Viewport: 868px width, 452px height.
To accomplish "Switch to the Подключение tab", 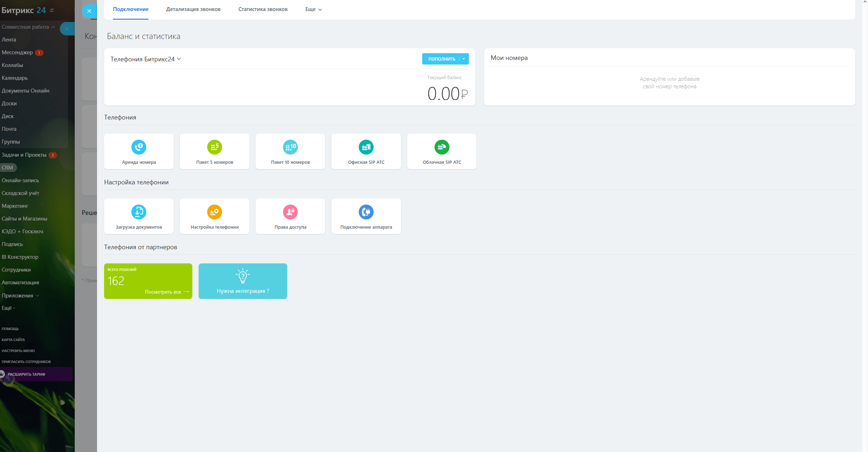I will point(131,9).
